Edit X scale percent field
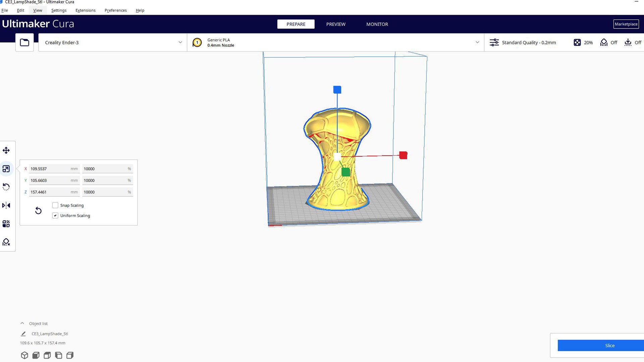 coord(107,169)
